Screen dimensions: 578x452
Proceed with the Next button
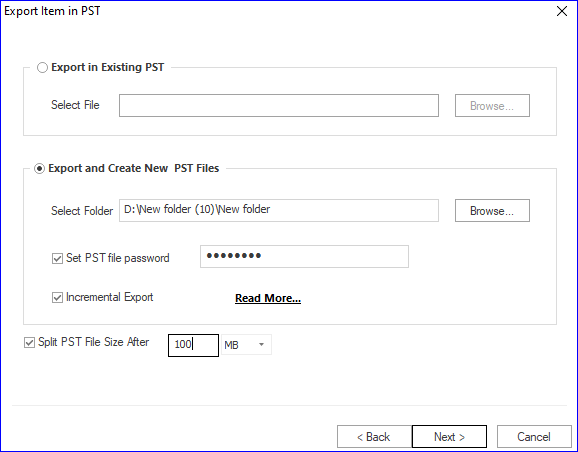pyautogui.click(x=449, y=437)
